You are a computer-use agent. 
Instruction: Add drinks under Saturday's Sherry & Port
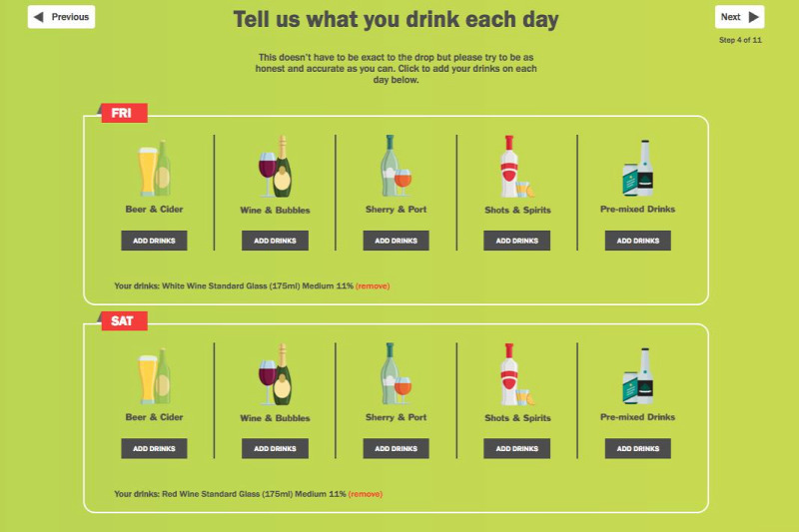pos(396,448)
